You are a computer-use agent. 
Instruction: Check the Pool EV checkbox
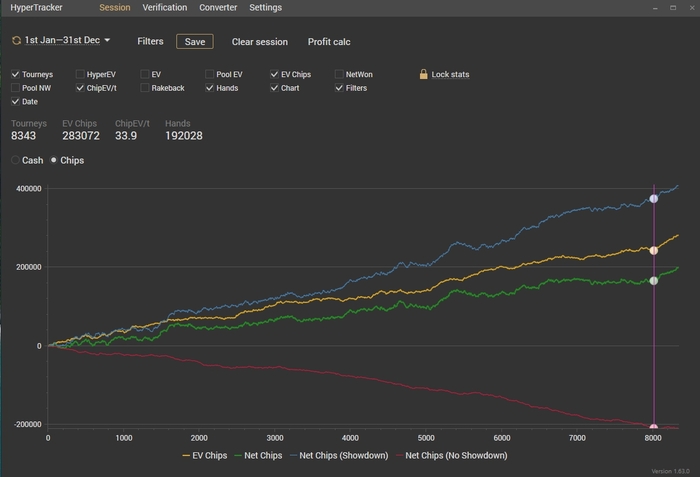[209, 74]
